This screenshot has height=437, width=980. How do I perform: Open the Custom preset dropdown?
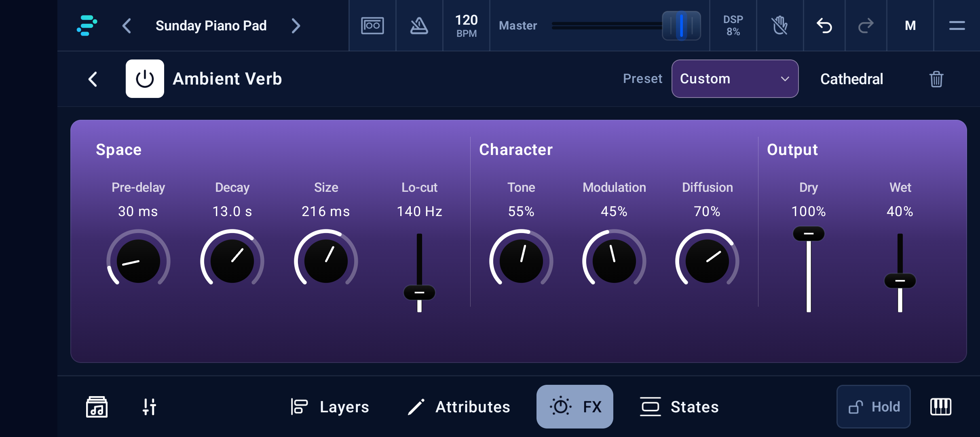tap(735, 79)
